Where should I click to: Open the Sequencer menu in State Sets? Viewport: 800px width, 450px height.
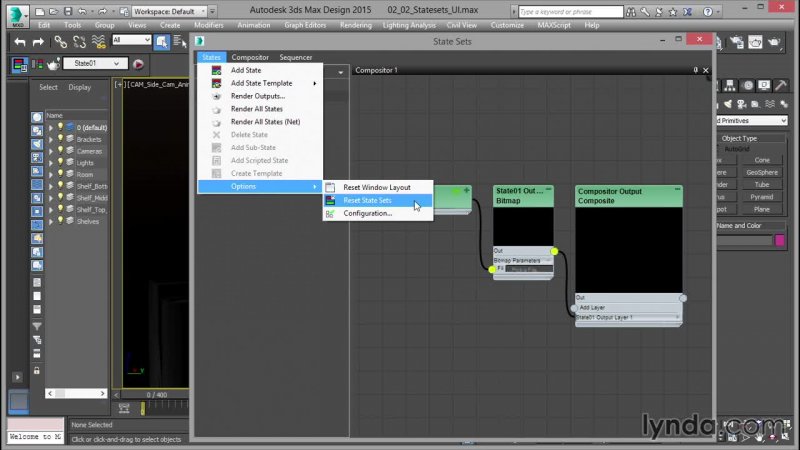[296, 57]
